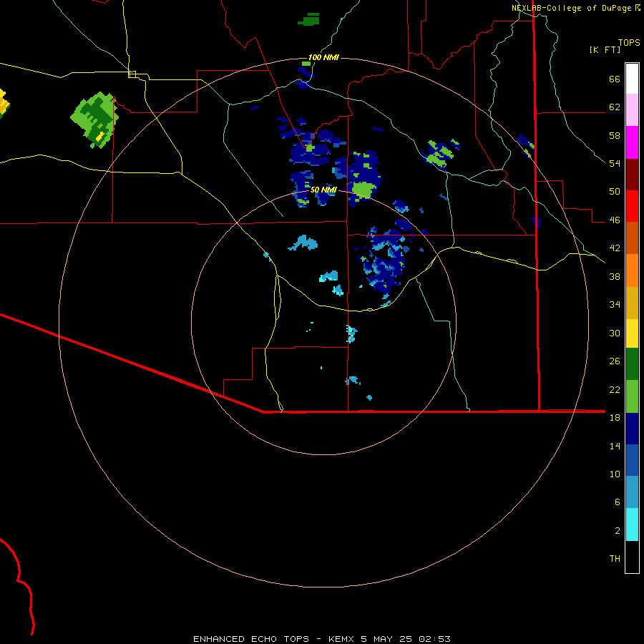The image size is (644, 644).
Task: Click the dark green band between 30 and 26
Action: pyautogui.click(x=632, y=364)
